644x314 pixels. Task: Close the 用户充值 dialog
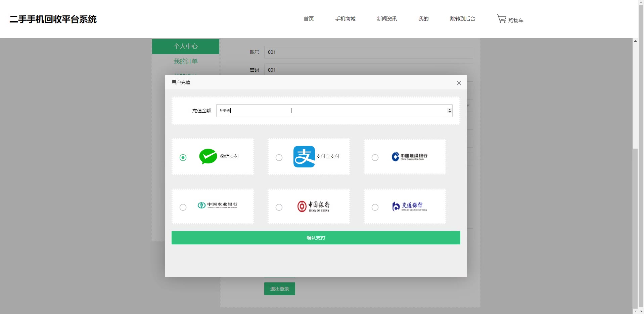tap(459, 83)
